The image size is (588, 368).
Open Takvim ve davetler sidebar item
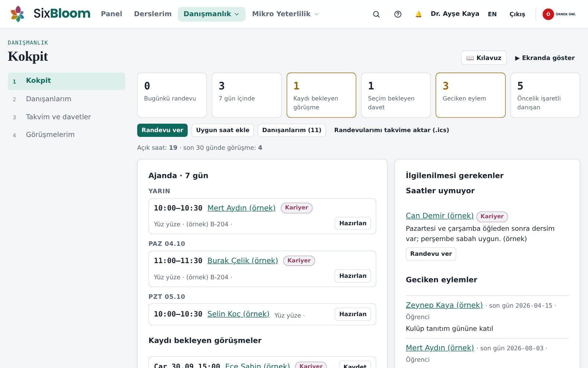pos(67,117)
